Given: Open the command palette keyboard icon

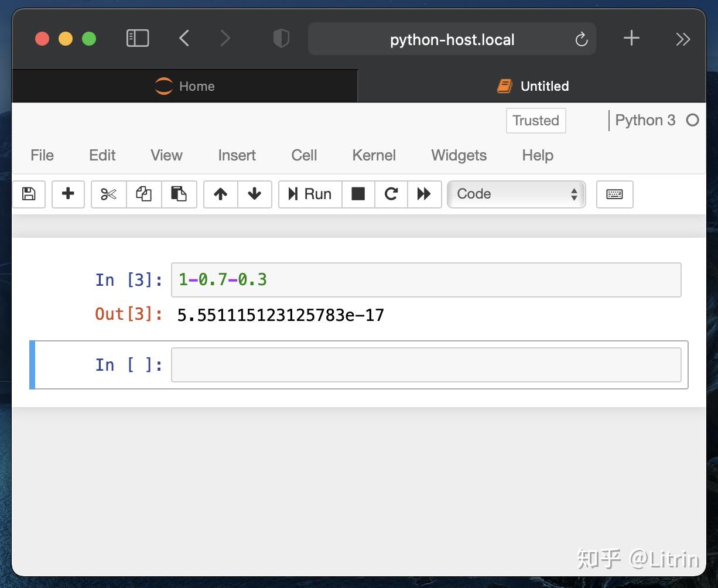Looking at the screenshot, I should click(x=614, y=194).
